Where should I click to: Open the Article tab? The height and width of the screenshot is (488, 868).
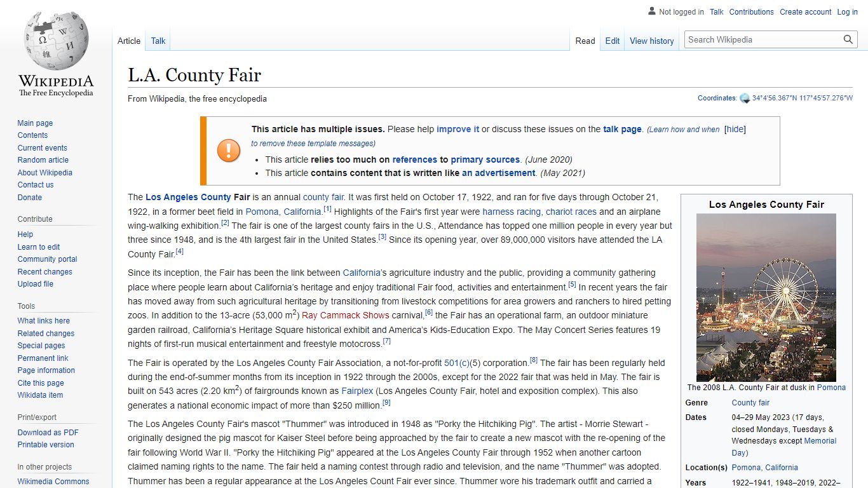pyautogui.click(x=129, y=41)
